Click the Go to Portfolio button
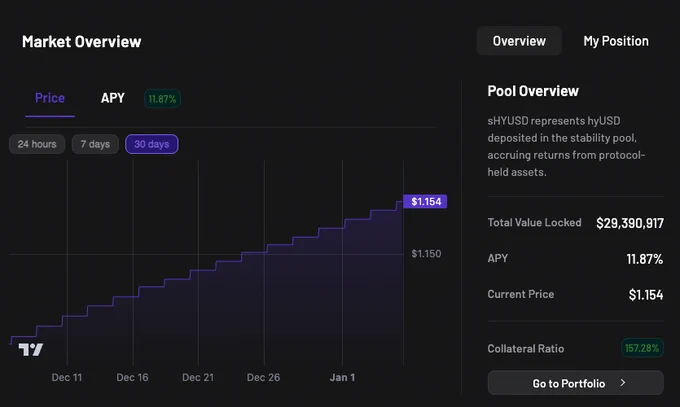The height and width of the screenshot is (407, 680). (x=575, y=383)
